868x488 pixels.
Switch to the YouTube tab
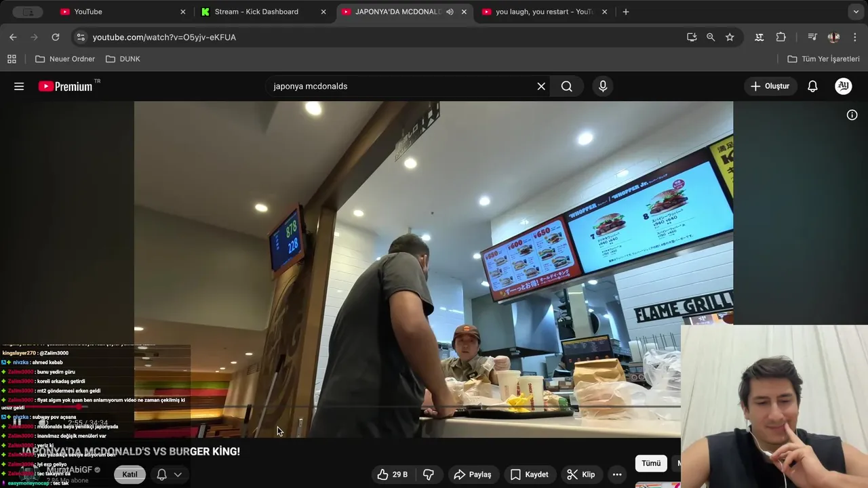coord(122,12)
